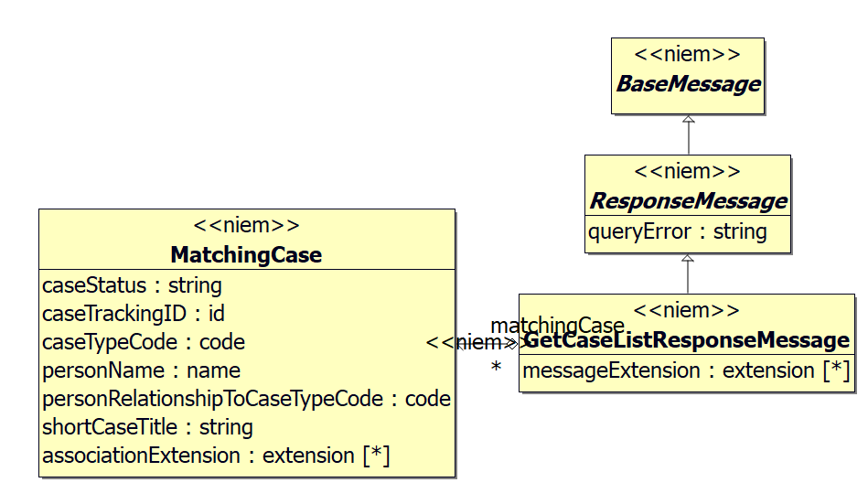
Task: Click the GetCaseListResponseMessage class name
Action: click(x=687, y=340)
